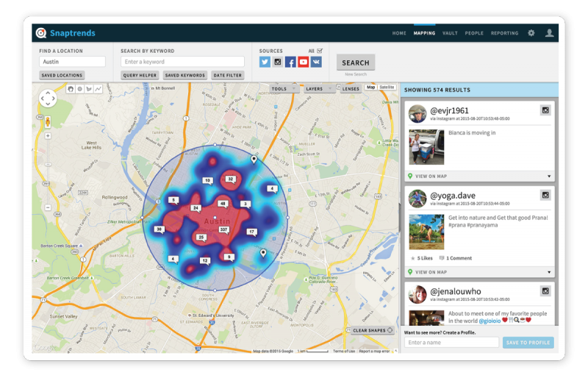Select the circle drawing tool
The width and height of the screenshot is (588, 389).
pyautogui.click(x=79, y=89)
